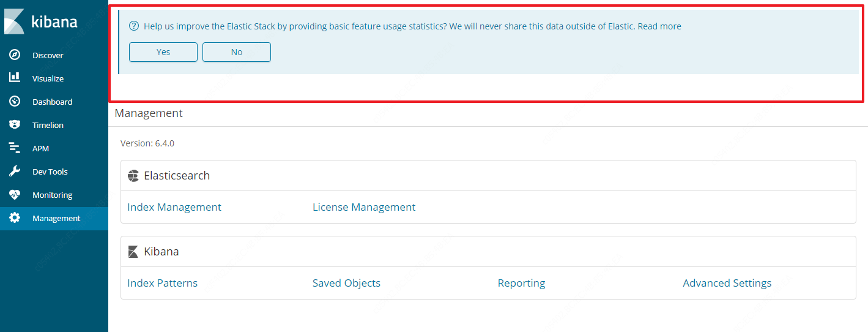Click No to decline usage statistics
868x332 pixels.
tap(237, 52)
